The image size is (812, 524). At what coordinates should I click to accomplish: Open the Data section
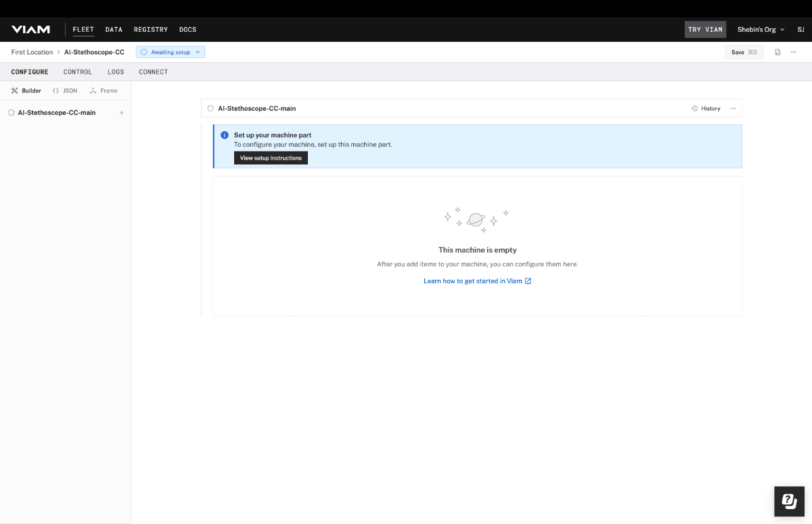click(x=114, y=30)
